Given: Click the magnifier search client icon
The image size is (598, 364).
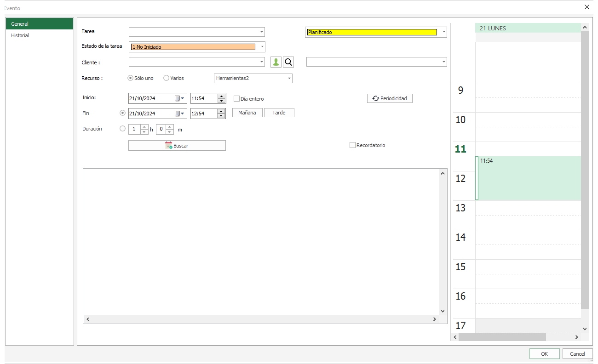Looking at the screenshot, I should [x=288, y=62].
